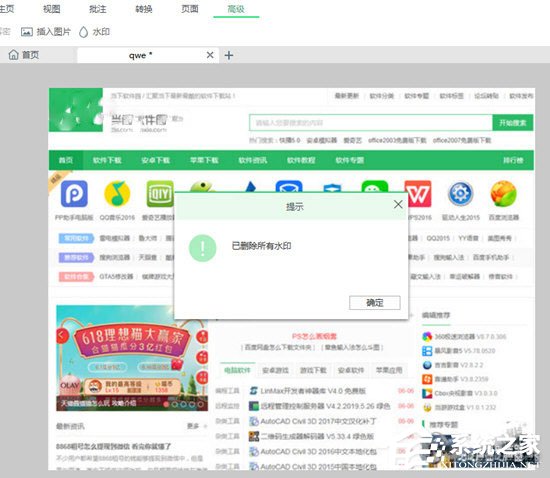Screen dimensions: 550x478
Task: Close the 提示 dialog with X
Action: tap(398, 204)
